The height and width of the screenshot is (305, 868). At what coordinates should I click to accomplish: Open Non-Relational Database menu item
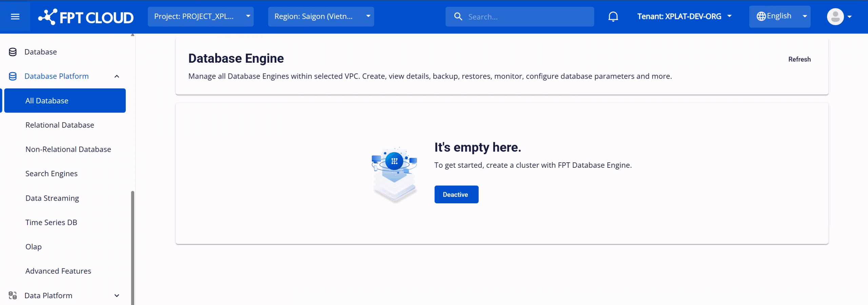click(68, 149)
